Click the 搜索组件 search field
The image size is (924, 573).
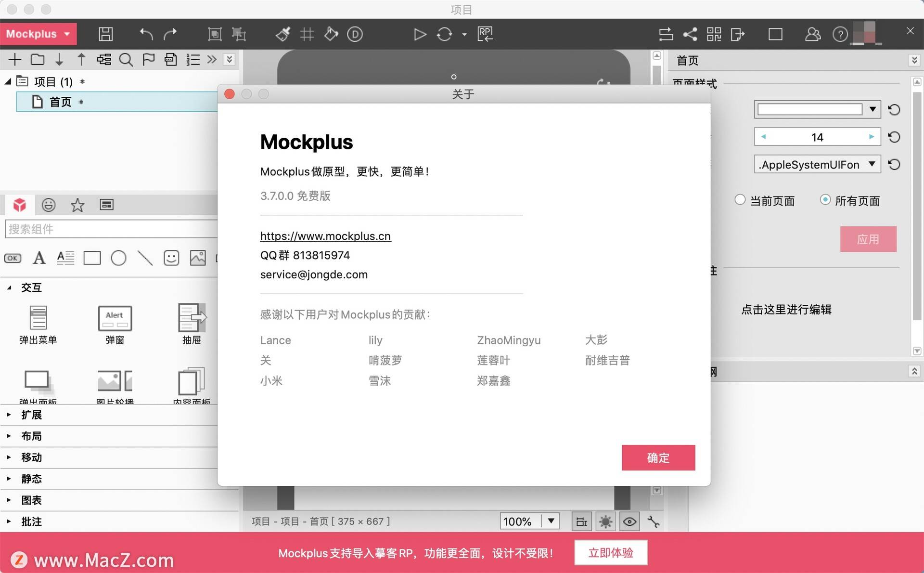click(x=111, y=229)
